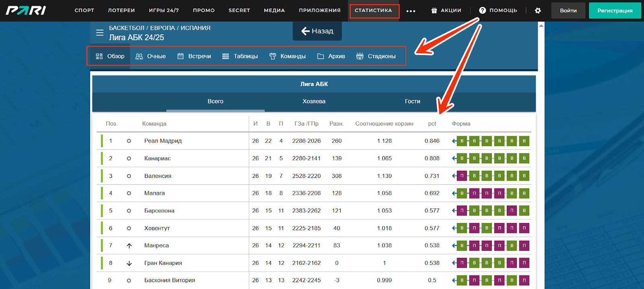Open settings gear icon in header
The width and height of the screenshot is (644, 289).
538,10
